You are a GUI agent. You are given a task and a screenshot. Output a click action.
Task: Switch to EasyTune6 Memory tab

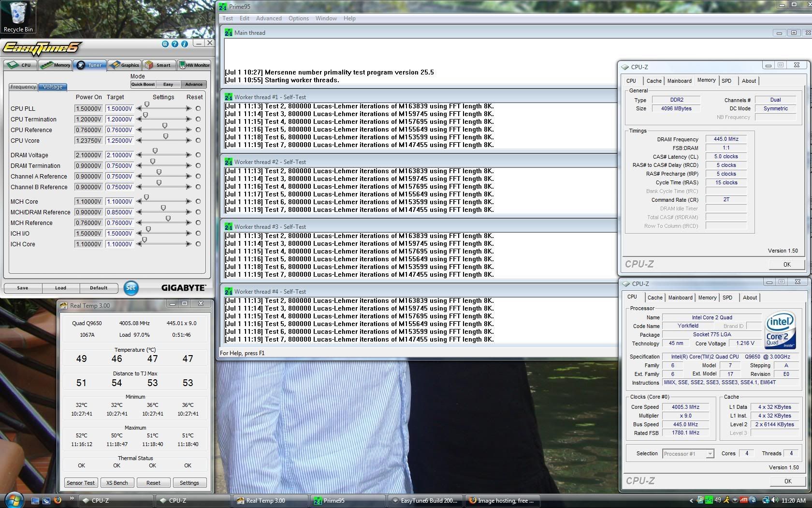tap(56, 65)
